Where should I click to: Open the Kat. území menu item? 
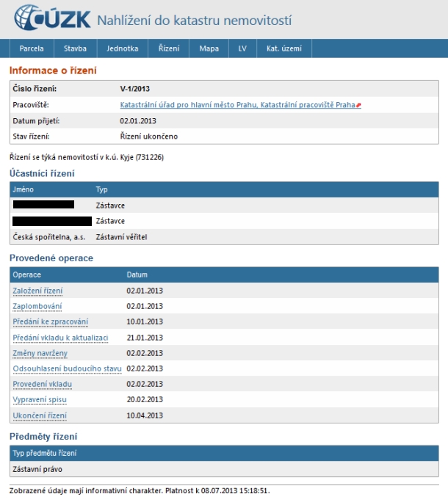tap(284, 48)
